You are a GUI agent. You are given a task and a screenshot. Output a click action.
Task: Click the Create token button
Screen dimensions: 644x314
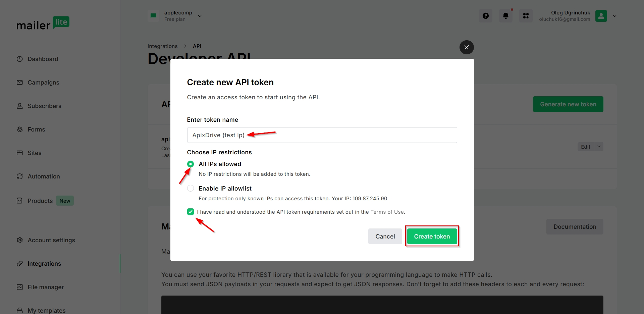[432, 237]
